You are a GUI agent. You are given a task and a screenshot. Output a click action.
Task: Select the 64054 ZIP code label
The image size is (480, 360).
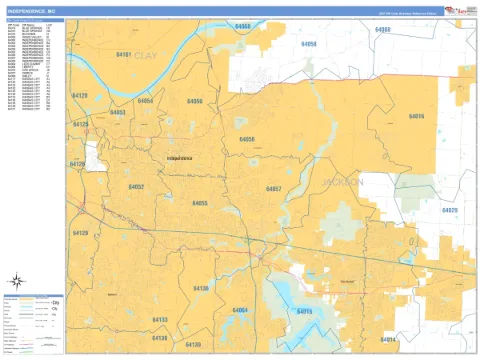tap(145, 100)
